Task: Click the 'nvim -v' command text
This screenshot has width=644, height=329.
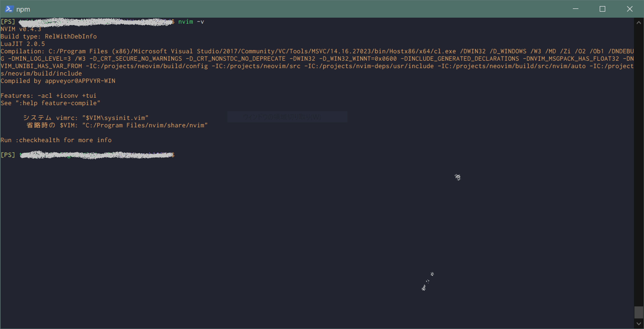Action: (191, 22)
